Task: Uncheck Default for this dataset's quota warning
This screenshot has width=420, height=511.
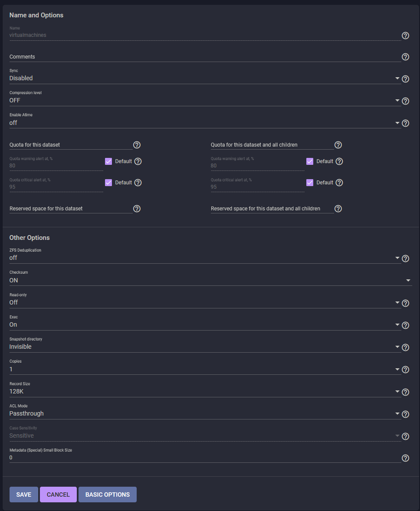Action: [x=108, y=161]
